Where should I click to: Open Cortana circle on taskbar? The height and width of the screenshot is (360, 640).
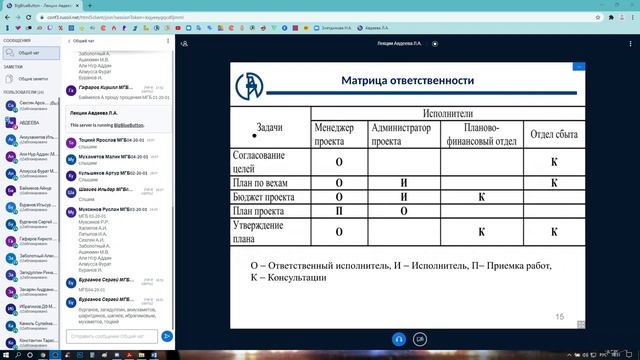[x=30, y=355]
